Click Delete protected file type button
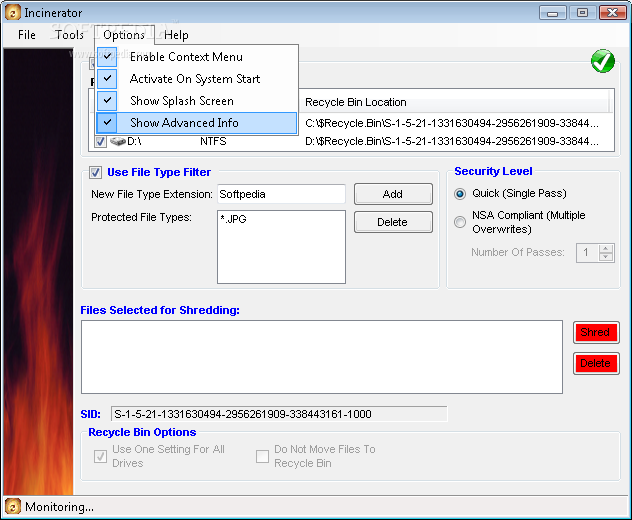Image resolution: width=632 pixels, height=520 pixels. (393, 222)
